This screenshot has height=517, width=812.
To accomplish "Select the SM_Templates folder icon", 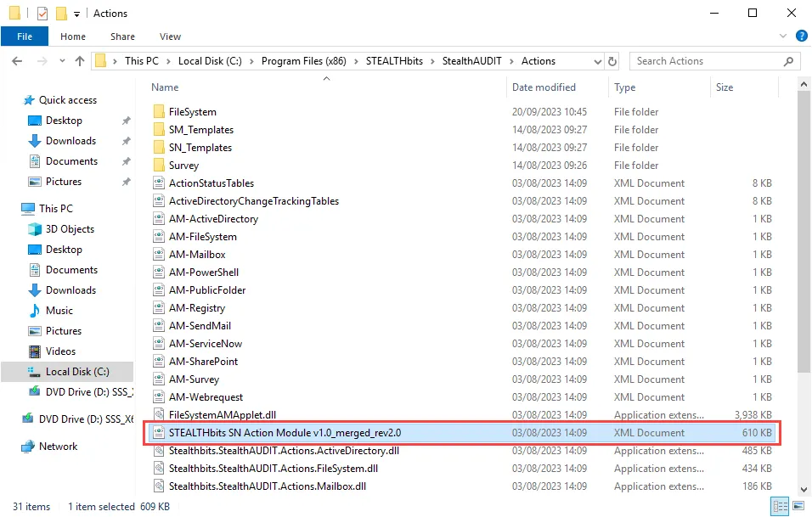I will tap(159, 129).
